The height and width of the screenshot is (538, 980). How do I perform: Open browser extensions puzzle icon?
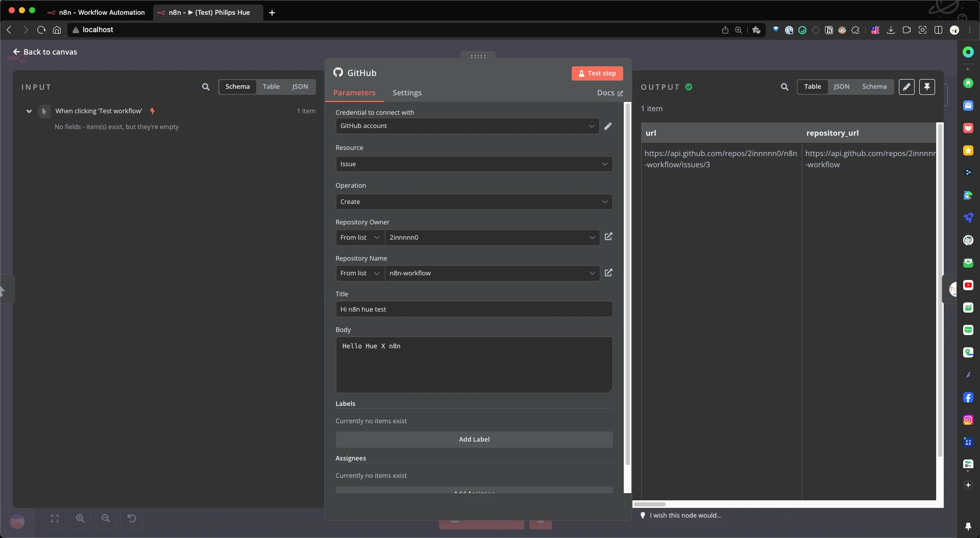[855, 30]
